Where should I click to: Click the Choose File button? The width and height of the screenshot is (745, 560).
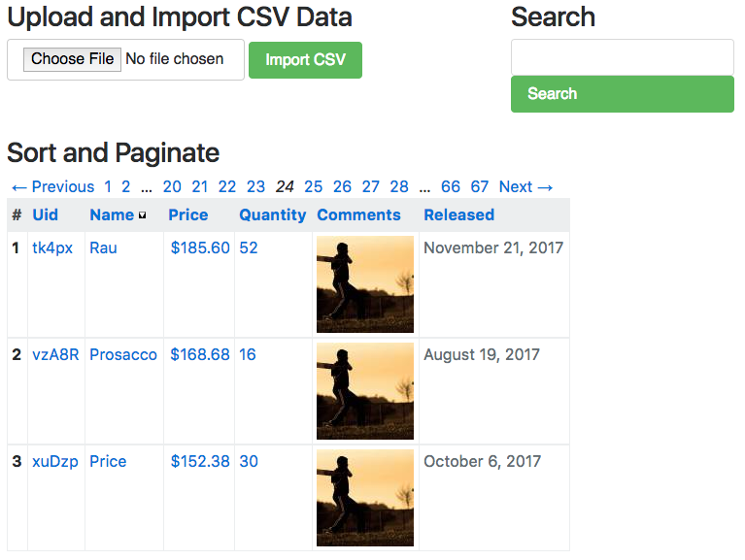(72, 59)
